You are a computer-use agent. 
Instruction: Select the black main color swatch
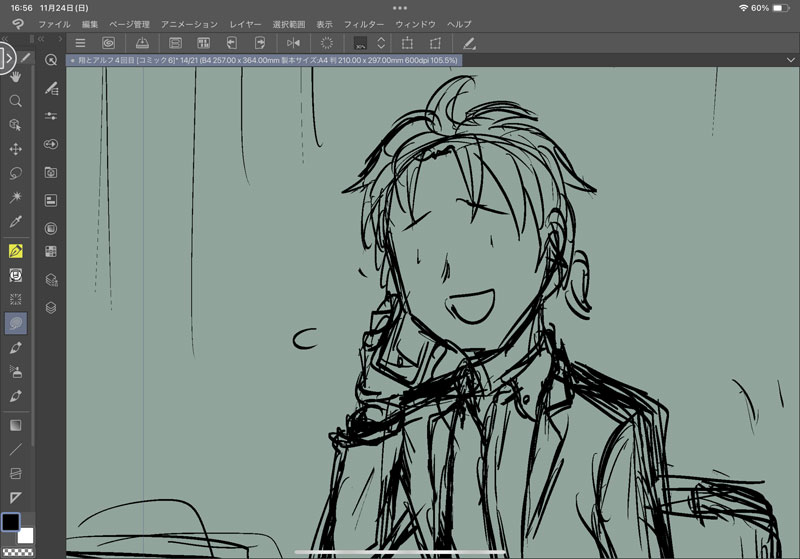[11, 523]
